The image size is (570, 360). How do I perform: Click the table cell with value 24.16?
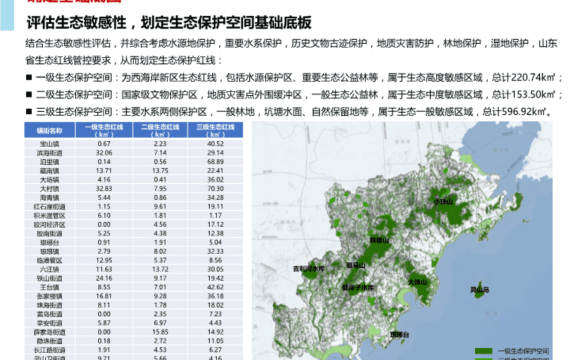tap(104, 278)
